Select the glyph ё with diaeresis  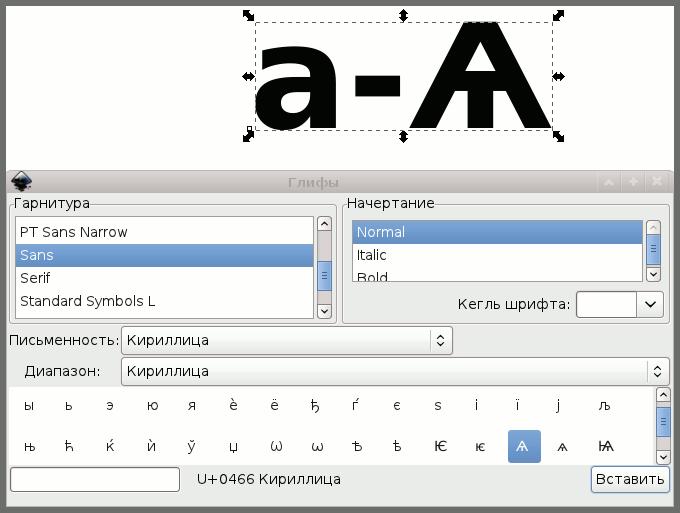pyautogui.click(x=275, y=405)
